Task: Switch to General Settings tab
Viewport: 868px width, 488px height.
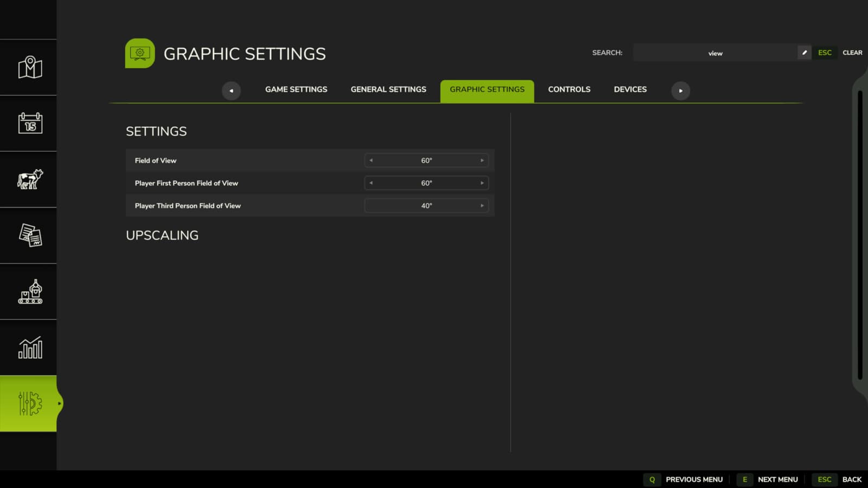Action: click(388, 89)
